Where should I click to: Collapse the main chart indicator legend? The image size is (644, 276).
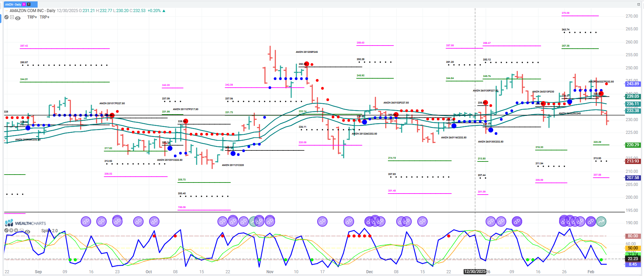pyautogui.click(x=12, y=17)
